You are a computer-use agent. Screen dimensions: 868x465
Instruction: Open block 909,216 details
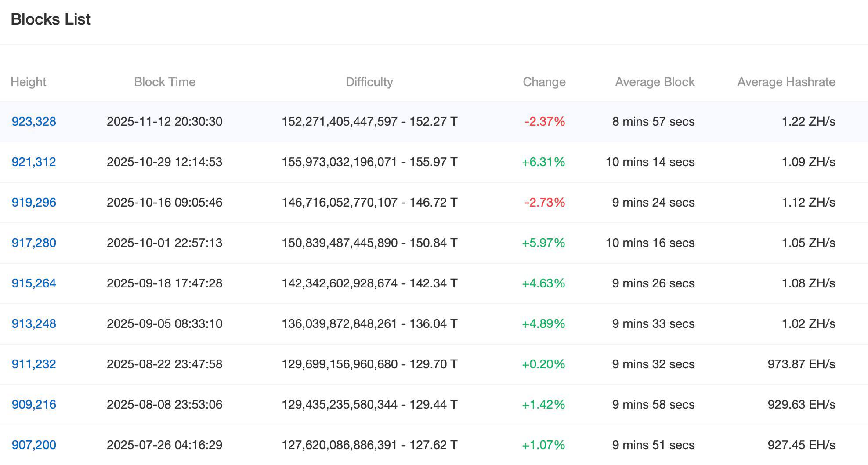(34, 405)
